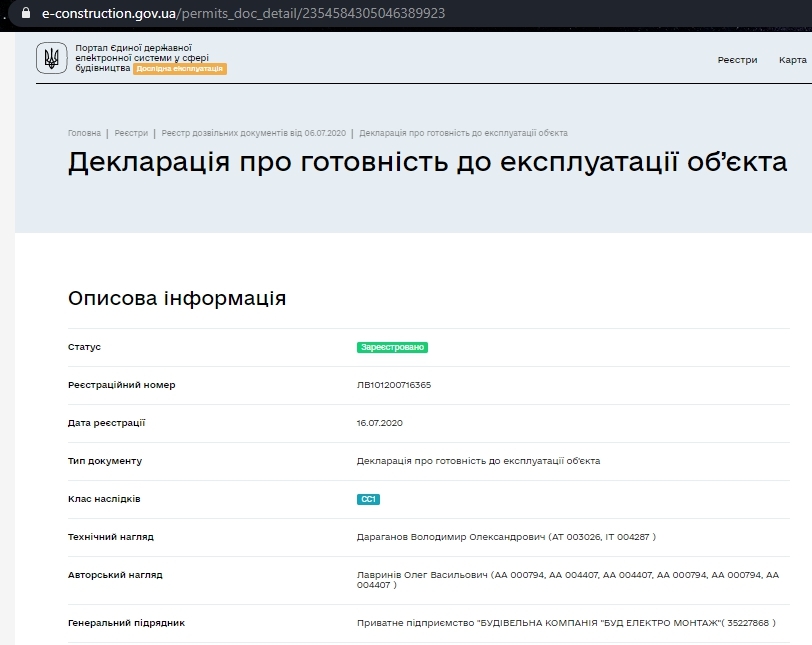
Task: Open the Реєстри breadcrumb link
Action: pos(131,133)
